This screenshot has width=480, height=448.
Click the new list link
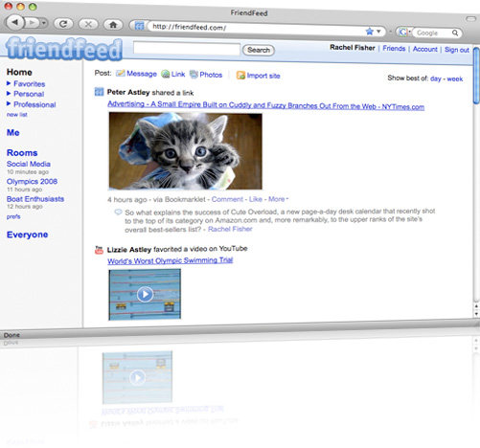17,115
